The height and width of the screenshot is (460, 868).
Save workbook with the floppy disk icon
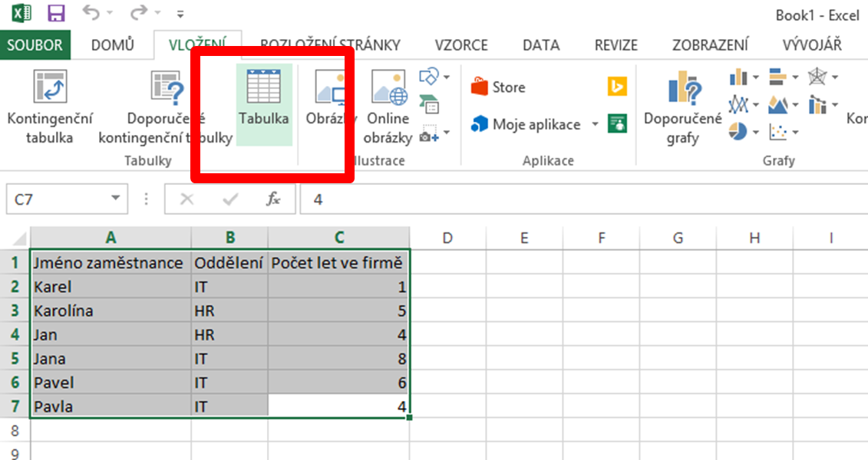tap(56, 13)
